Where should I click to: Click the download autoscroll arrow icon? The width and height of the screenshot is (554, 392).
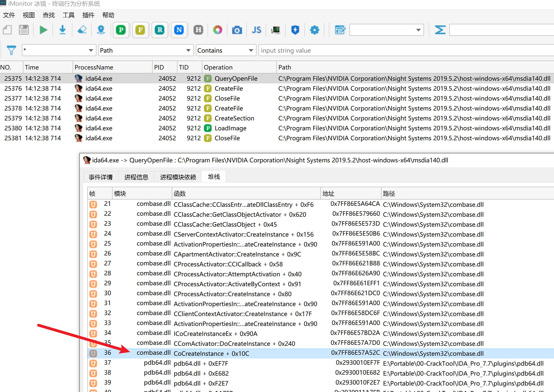pos(63,30)
